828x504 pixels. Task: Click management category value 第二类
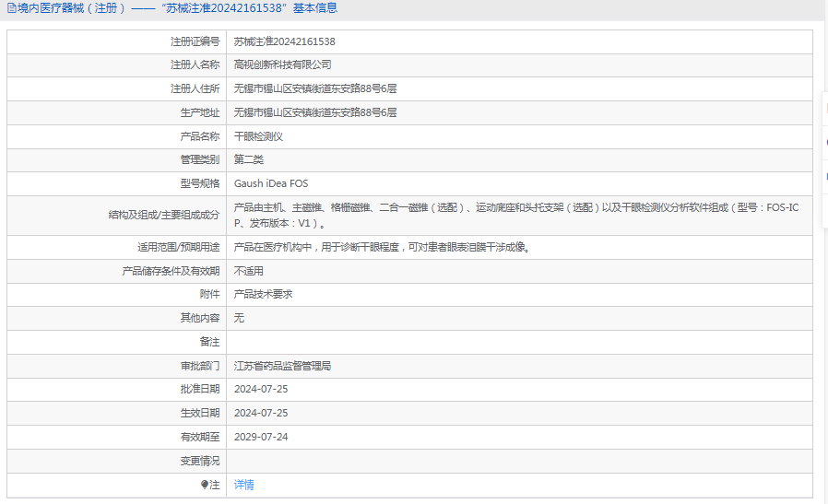point(249,159)
